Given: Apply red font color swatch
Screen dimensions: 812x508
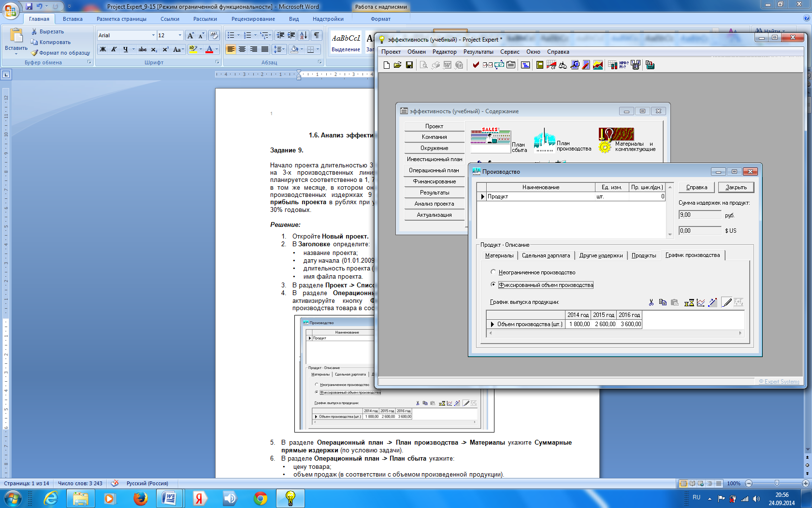Looking at the screenshot, I should click(x=209, y=49).
